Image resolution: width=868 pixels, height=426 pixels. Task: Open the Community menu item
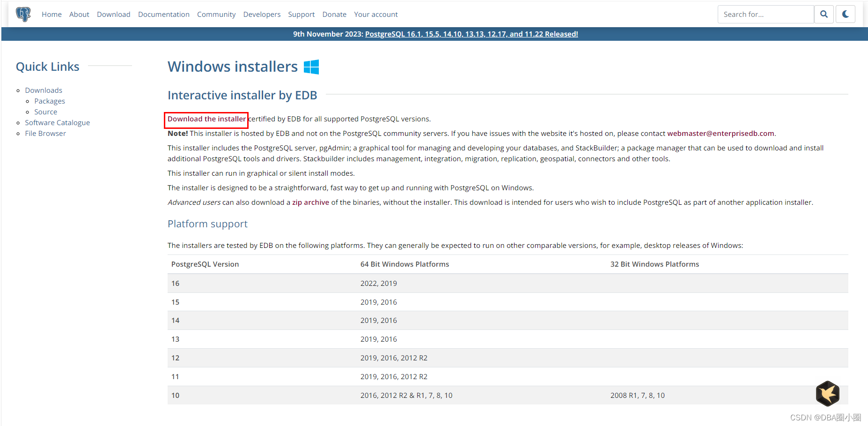[216, 15]
